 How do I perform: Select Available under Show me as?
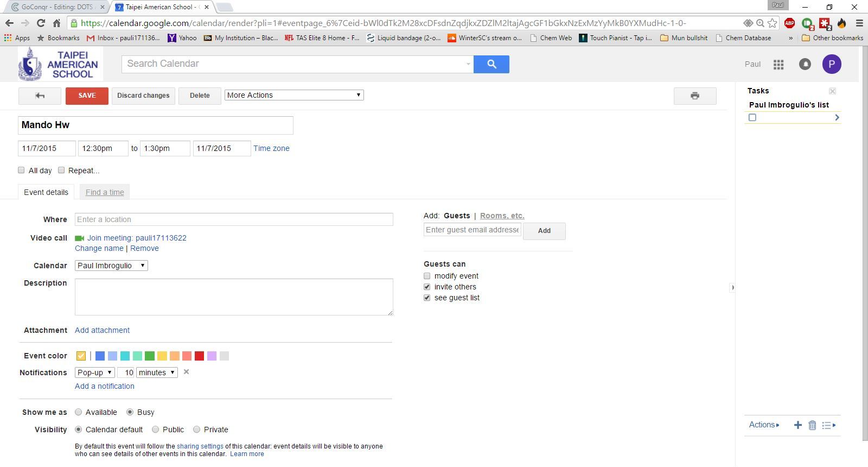pos(79,412)
